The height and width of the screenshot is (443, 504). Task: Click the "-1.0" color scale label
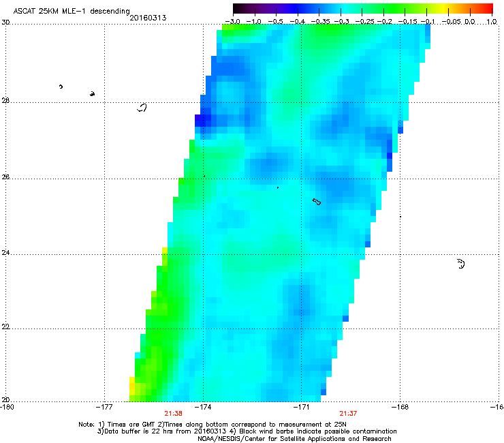point(254,22)
